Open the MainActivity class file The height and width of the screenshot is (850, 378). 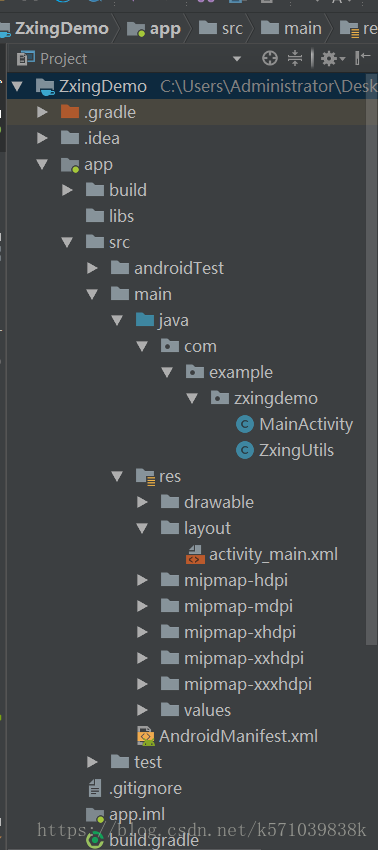point(306,424)
